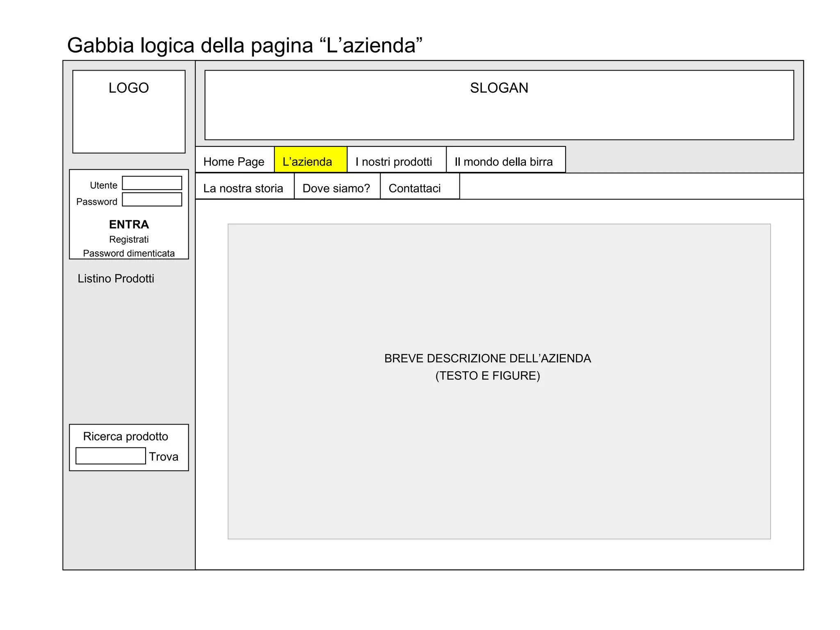Screen dimensions: 840x630
Task: Open the Contattaci submenu item
Action: point(420,186)
